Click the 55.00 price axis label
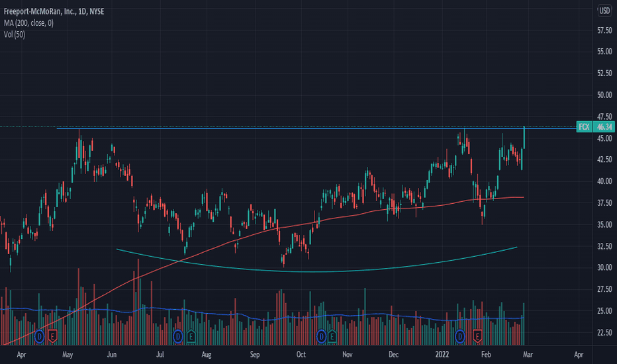Viewport: 617px width, 364px height. coord(604,52)
